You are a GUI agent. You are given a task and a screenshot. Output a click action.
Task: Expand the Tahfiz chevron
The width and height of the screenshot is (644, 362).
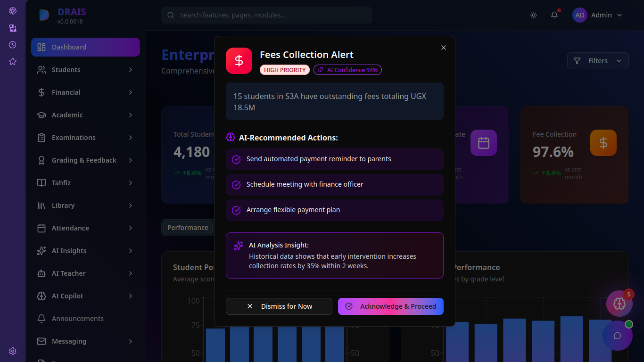pyautogui.click(x=131, y=183)
